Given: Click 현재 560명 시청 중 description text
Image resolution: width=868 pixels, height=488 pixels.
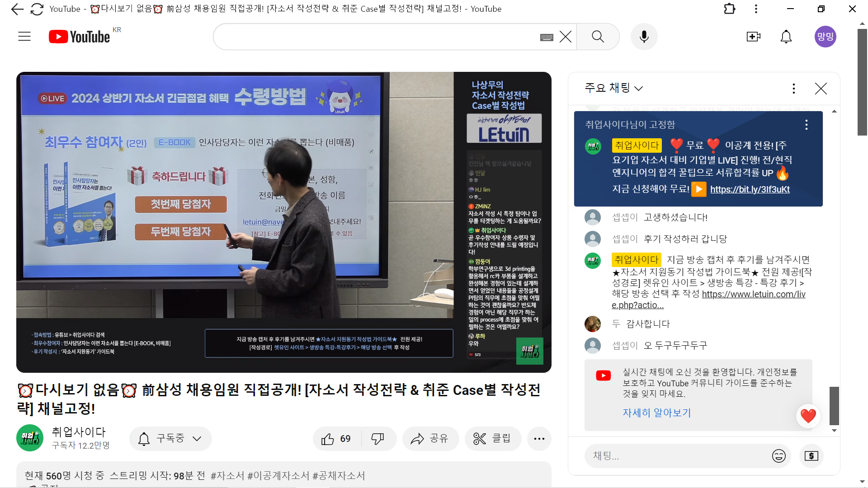Looking at the screenshot, I should (x=65, y=476).
